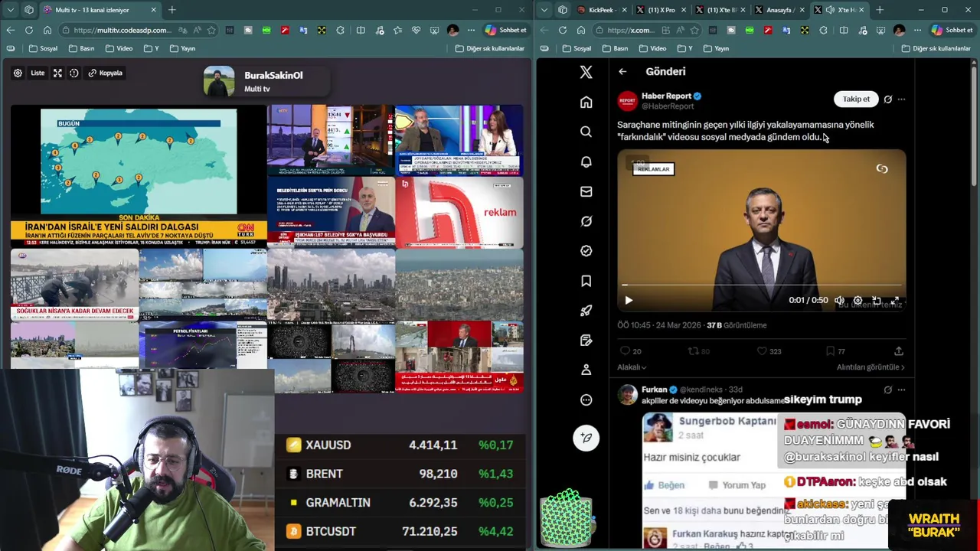Play the Haber Report tweet video
980x551 pixels.
(629, 301)
